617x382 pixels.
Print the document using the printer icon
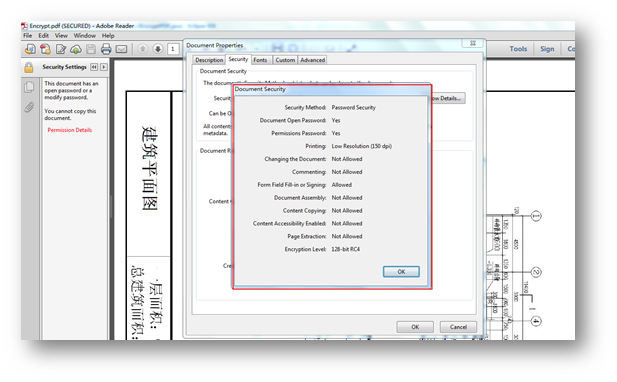click(106, 49)
